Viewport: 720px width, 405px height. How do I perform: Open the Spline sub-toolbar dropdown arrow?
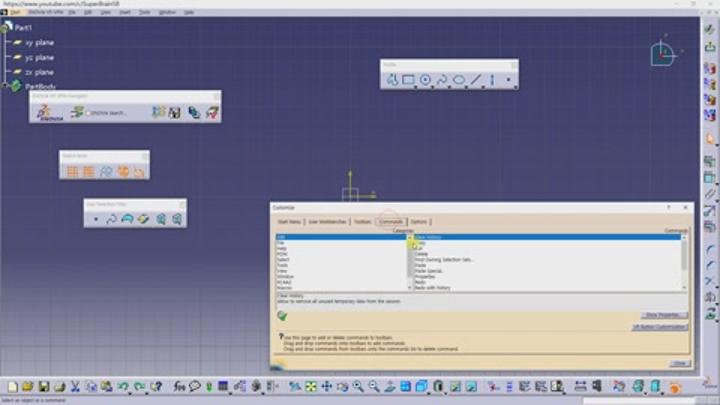[449, 86]
